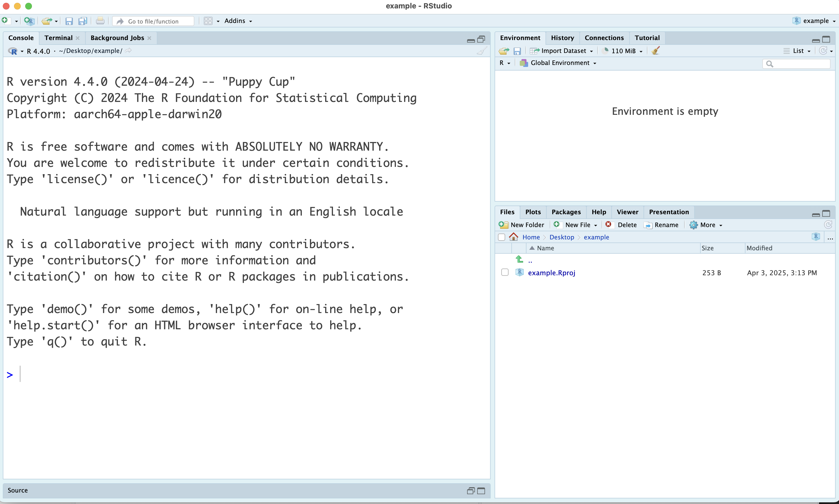The height and width of the screenshot is (504, 839).
Task: Clear the console with the broom icon
Action: (481, 51)
